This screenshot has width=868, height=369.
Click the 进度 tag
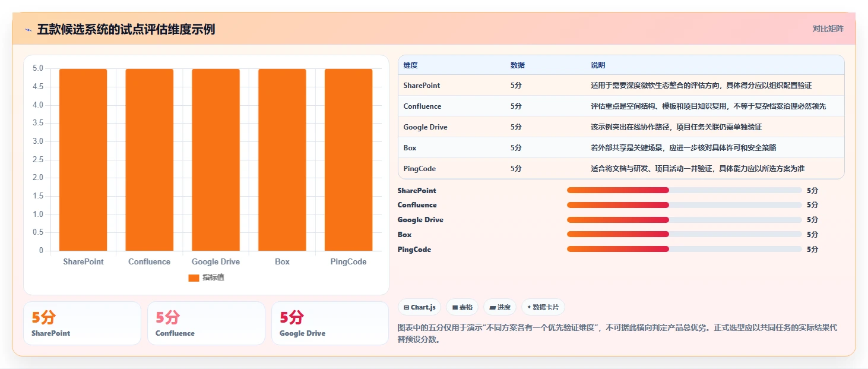[x=500, y=307]
